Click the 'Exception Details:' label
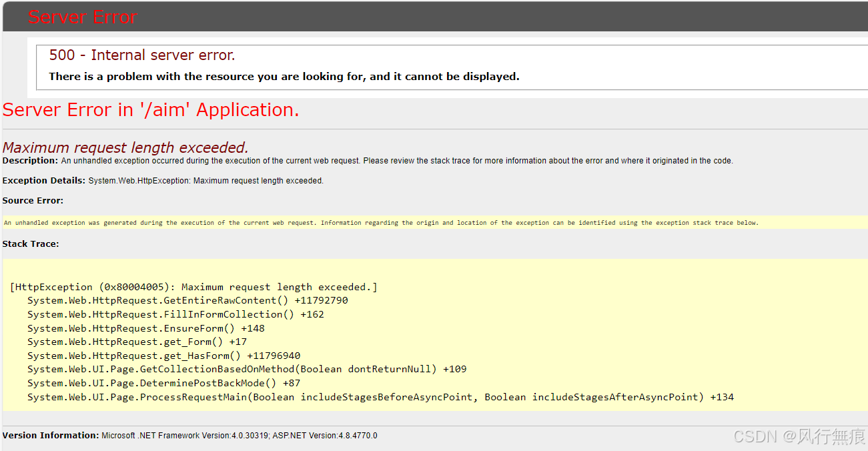 (43, 181)
